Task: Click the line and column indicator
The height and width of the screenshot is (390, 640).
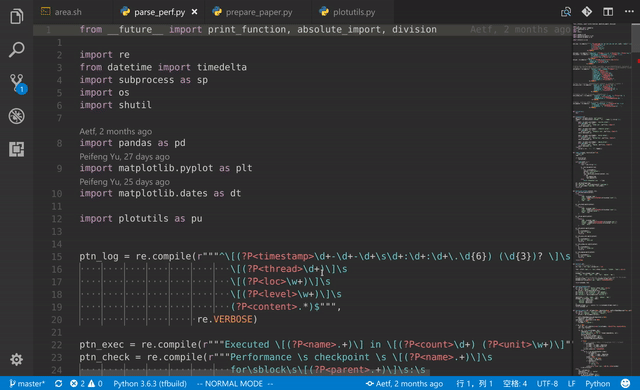Action: (x=474, y=383)
